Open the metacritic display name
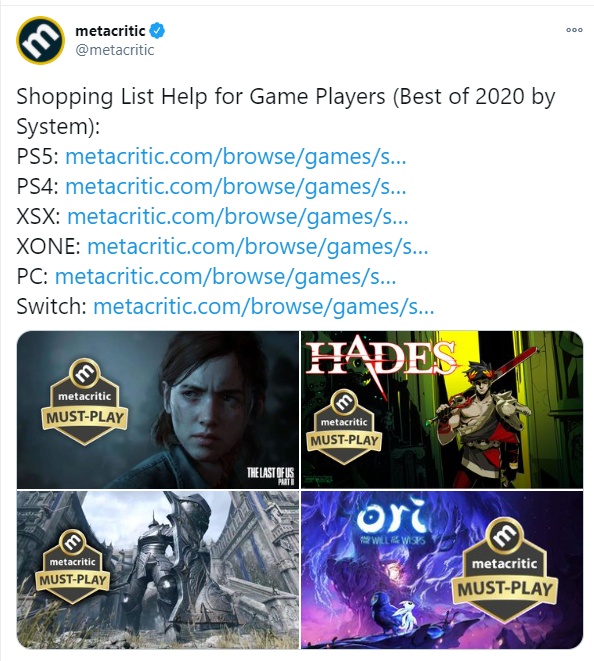Viewport: 594px width, 661px height. click(110, 30)
